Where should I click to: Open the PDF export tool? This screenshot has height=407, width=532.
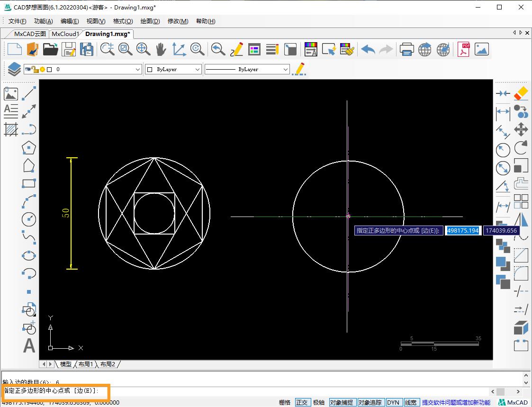463,49
